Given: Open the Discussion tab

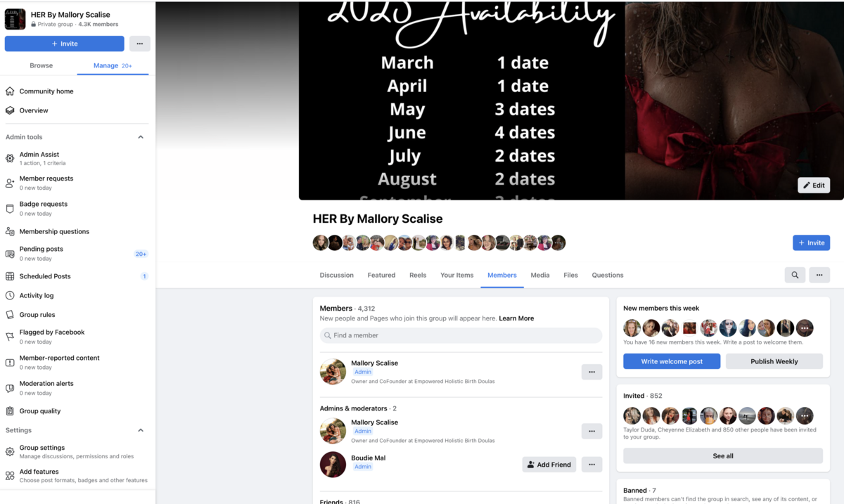Looking at the screenshot, I should pos(337,275).
